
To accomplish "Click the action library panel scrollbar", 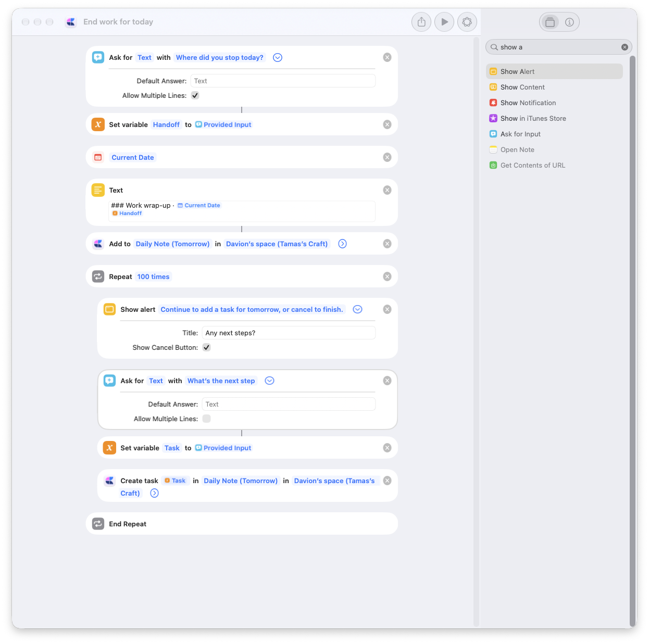I will pos(633,340).
